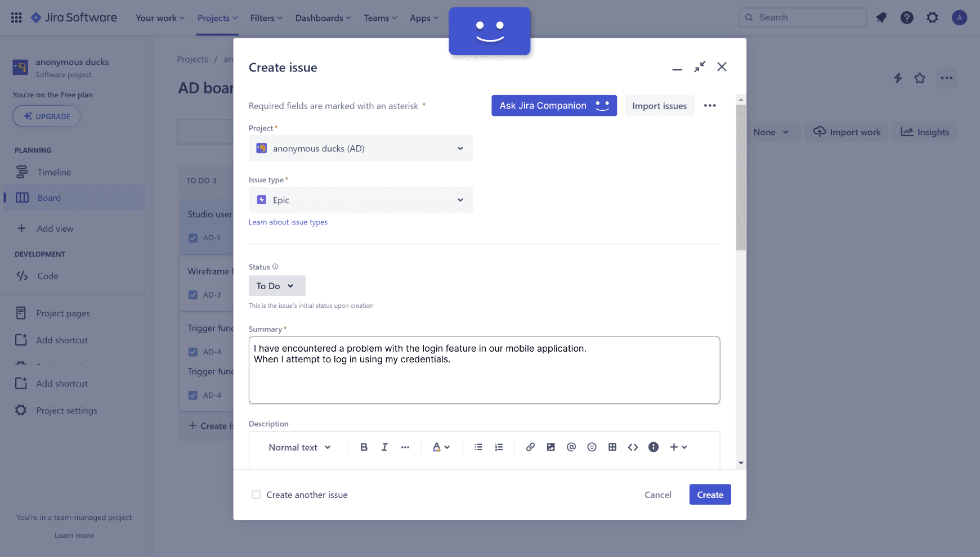Insert a numbered list

click(499, 447)
